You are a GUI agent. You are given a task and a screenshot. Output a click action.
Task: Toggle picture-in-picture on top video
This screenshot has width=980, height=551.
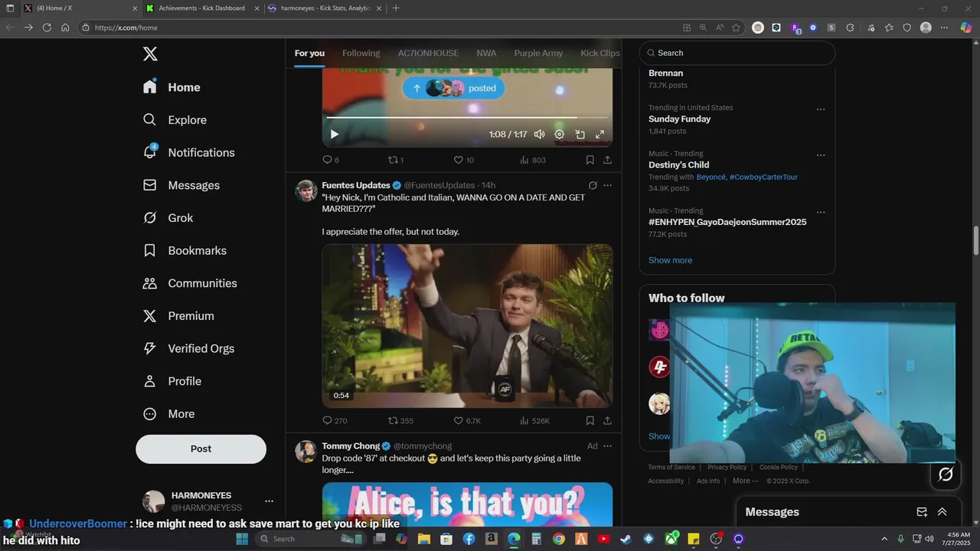(x=580, y=134)
